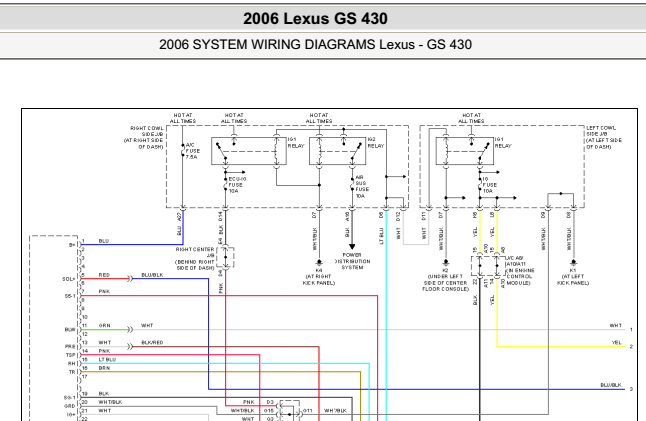Click the "GRD" terminal label
The image size is (646, 421).
pos(70,406)
